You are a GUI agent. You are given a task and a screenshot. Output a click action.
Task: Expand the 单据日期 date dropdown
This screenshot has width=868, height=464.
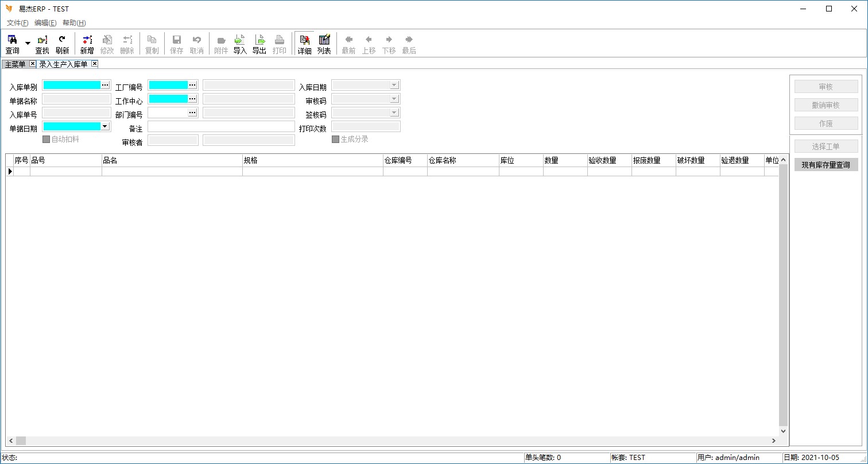click(x=105, y=126)
